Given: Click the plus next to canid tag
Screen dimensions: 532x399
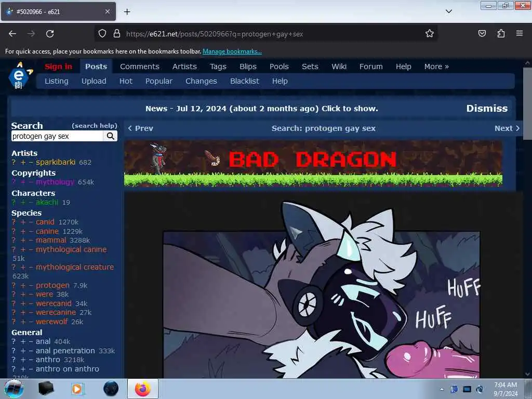Looking at the screenshot, I should [23, 222].
